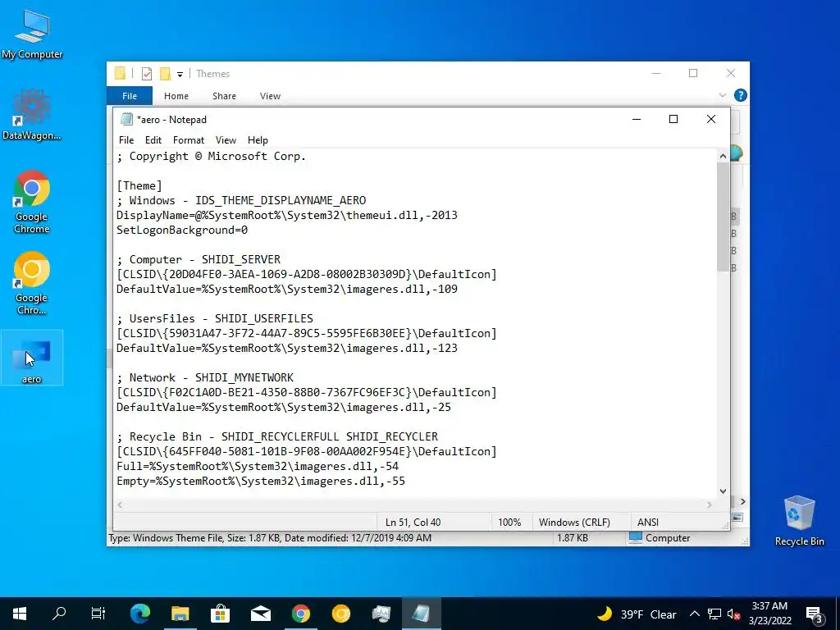Open the Windows Start menu

[x=20, y=614]
